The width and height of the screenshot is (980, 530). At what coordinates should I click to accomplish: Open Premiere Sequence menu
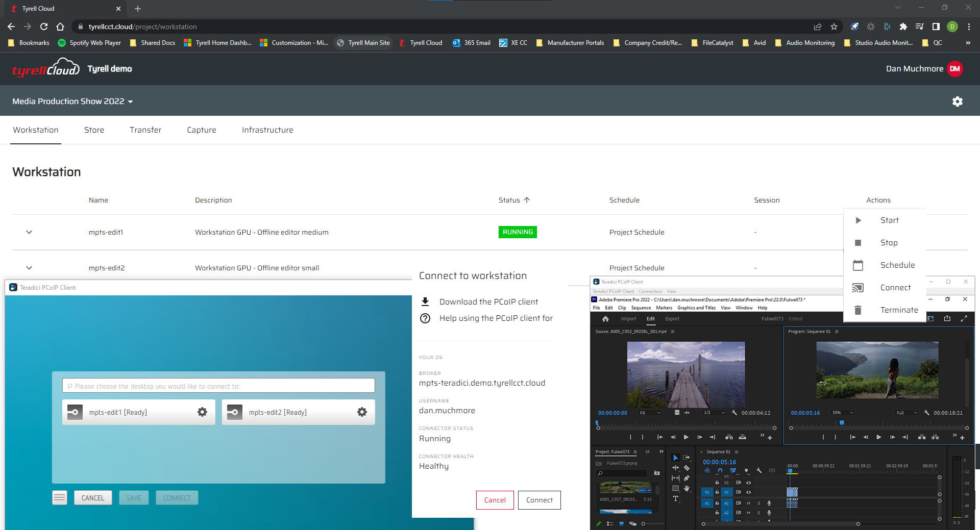(x=641, y=308)
